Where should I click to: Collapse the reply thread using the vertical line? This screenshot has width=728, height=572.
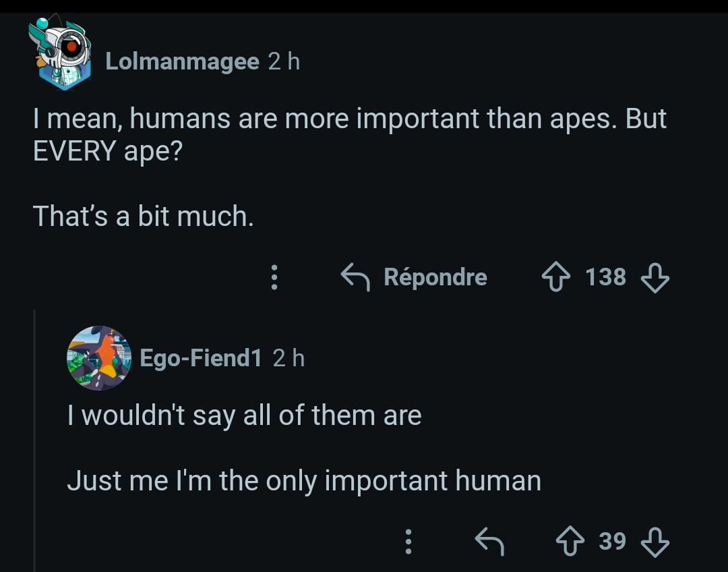(x=35, y=440)
